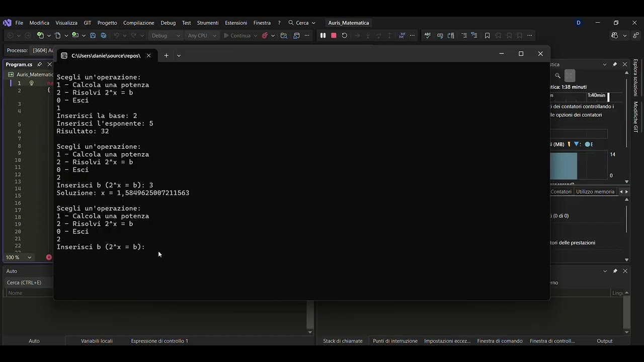Click the New Project icon

[x=40, y=36]
